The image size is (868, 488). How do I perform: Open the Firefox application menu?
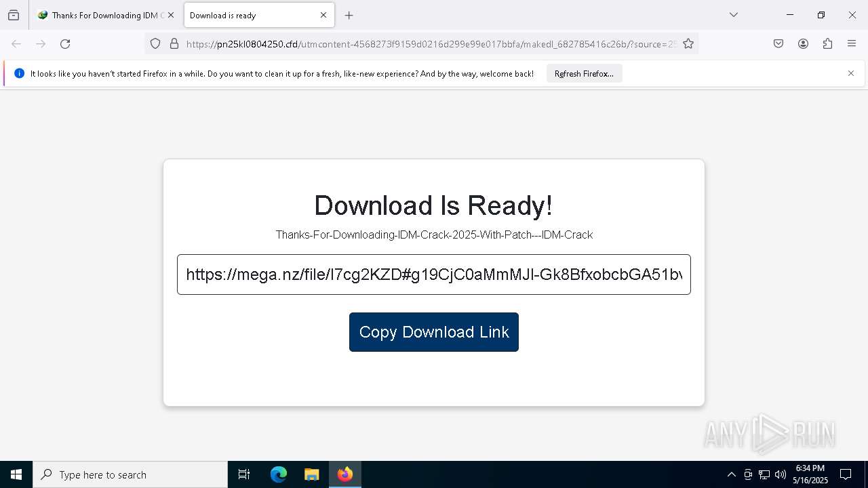click(x=852, y=44)
